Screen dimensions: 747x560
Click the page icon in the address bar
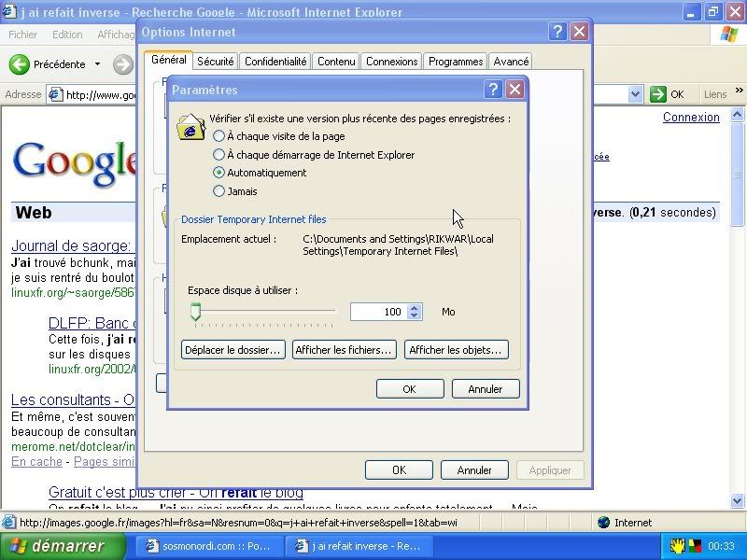(x=56, y=94)
